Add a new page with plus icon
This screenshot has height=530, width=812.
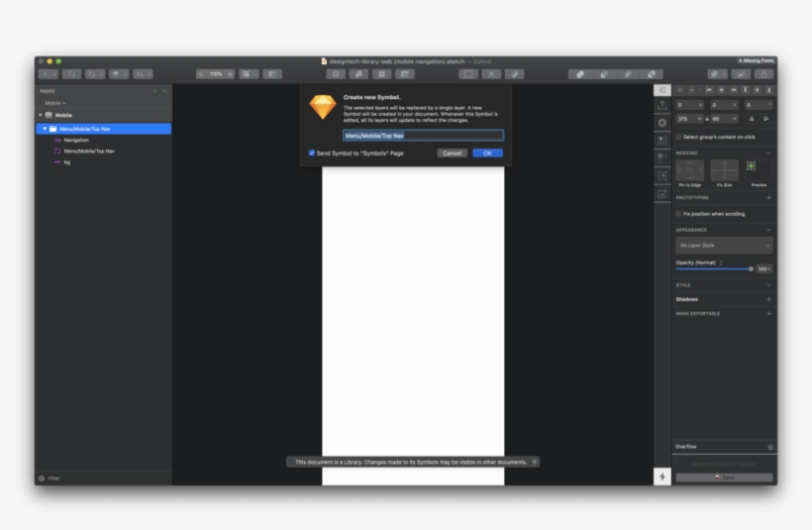tap(154, 91)
